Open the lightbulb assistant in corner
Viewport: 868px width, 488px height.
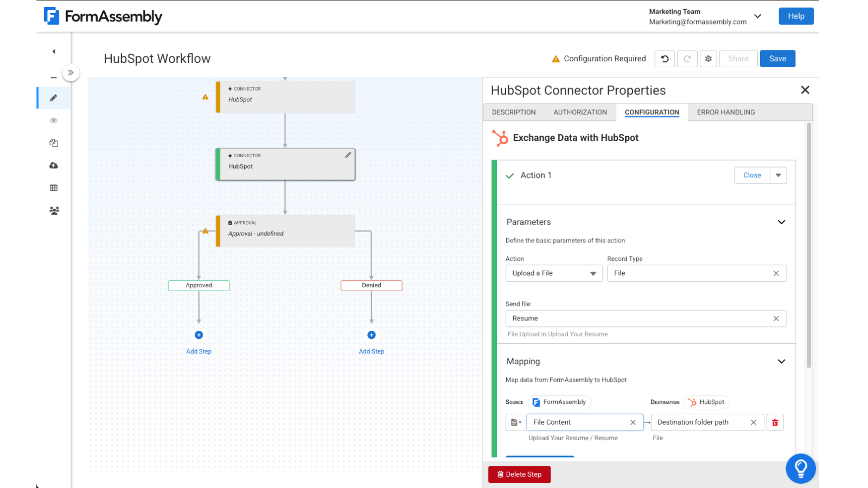click(801, 468)
